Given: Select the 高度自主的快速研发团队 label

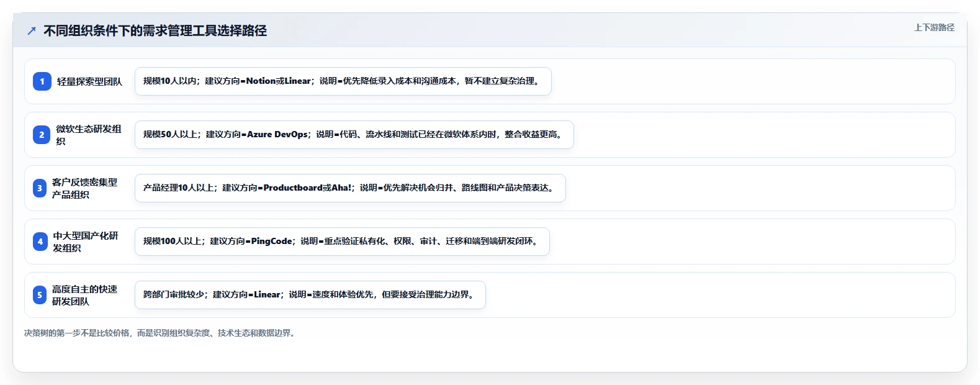Looking at the screenshot, I should click(x=85, y=295).
